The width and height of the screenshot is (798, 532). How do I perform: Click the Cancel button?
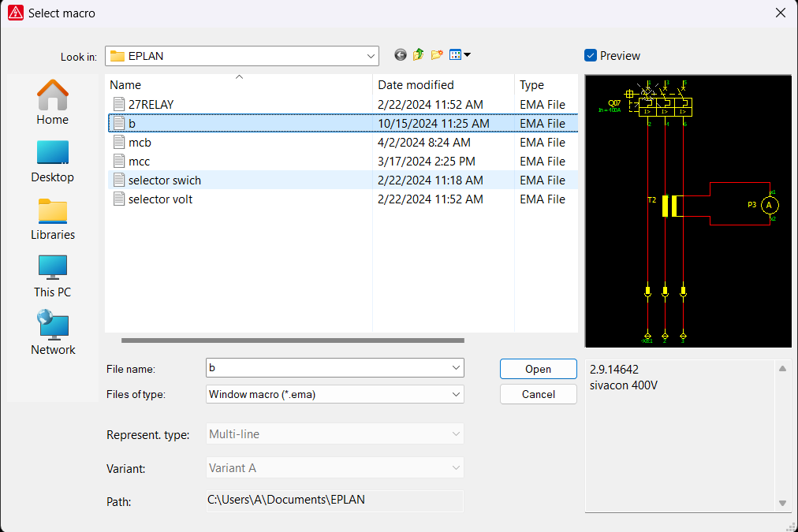[x=539, y=394]
